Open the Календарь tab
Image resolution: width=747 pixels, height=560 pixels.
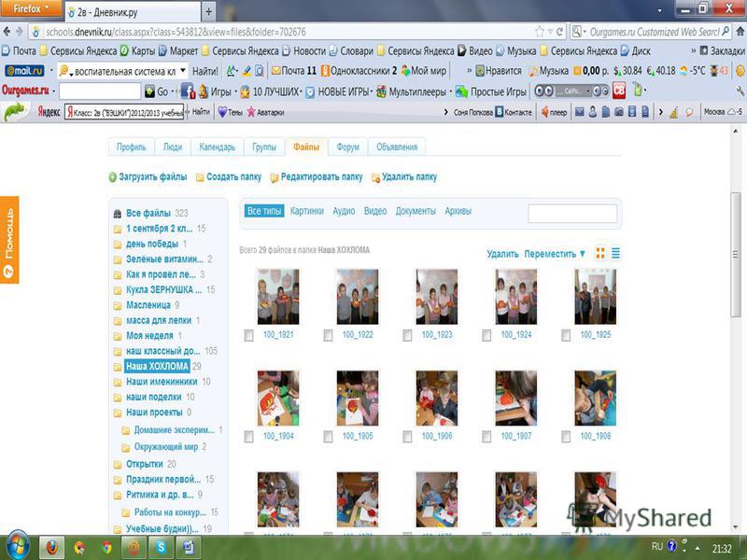[218, 147]
